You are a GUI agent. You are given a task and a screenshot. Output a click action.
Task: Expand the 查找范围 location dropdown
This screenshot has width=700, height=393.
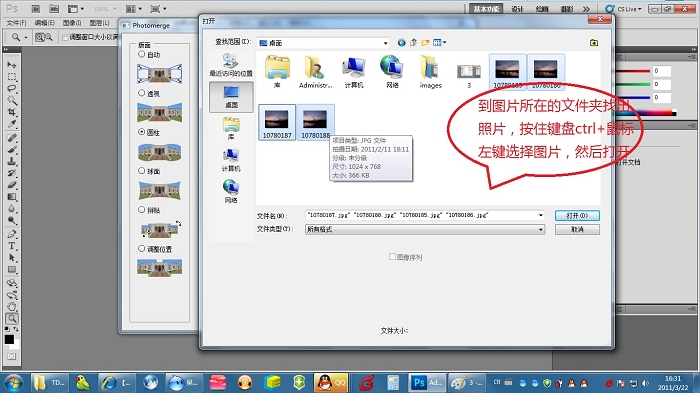point(385,43)
